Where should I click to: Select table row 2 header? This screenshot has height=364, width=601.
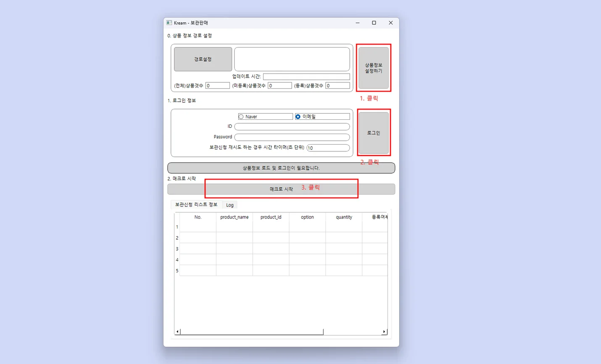pyautogui.click(x=177, y=238)
